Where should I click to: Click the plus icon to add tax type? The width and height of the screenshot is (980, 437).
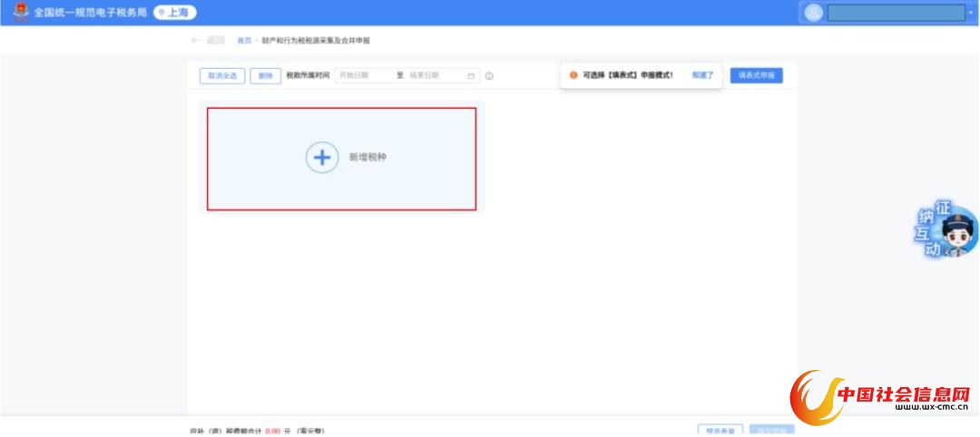321,158
